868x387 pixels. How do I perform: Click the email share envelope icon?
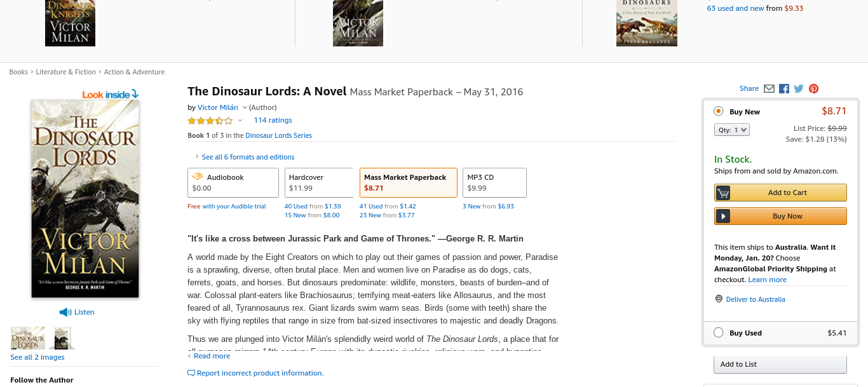[x=769, y=89]
